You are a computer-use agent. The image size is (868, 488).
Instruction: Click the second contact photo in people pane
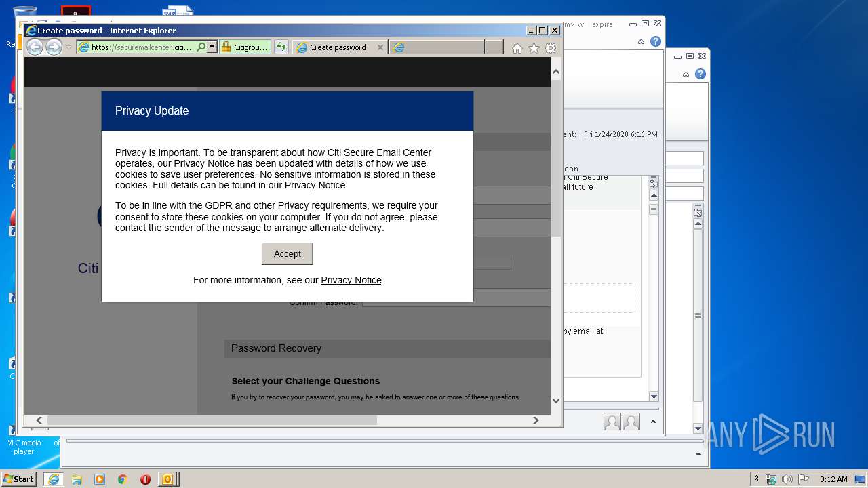(x=631, y=422)
